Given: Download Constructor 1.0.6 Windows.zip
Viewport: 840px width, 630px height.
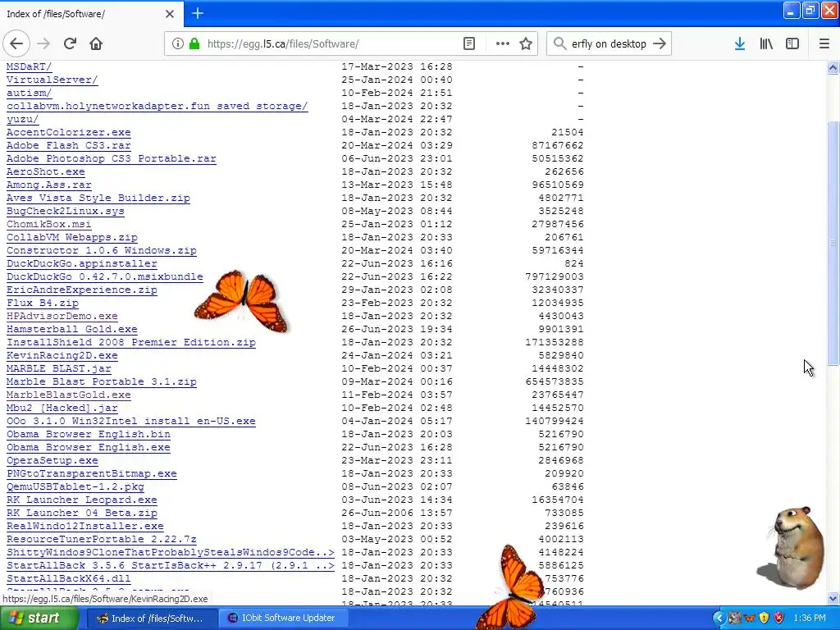Looking at the screenshot, I should pos(101,250).
